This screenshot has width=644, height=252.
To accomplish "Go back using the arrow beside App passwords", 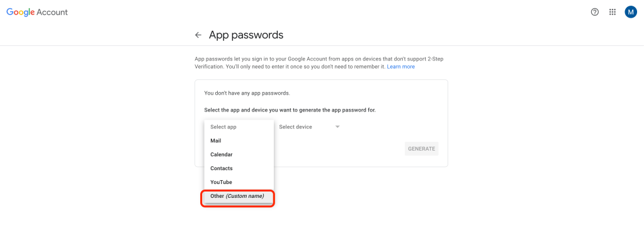I will [x=198, y=35].
